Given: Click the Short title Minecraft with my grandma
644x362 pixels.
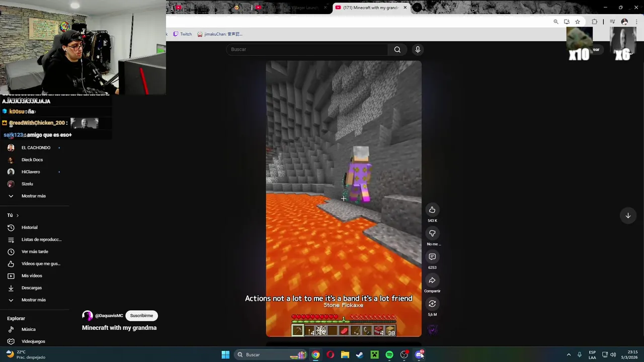Looking at the screenshot, I should pyautogui.click(x=119, y=328).
